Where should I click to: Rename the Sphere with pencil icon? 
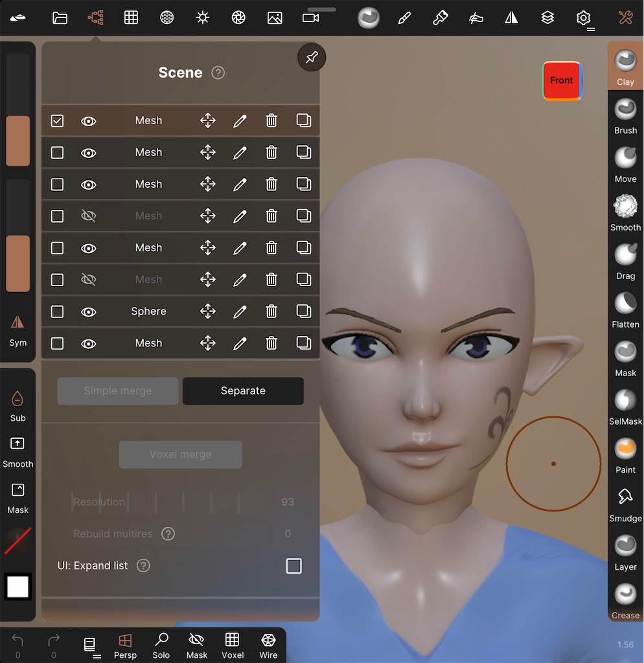[240, 311]
